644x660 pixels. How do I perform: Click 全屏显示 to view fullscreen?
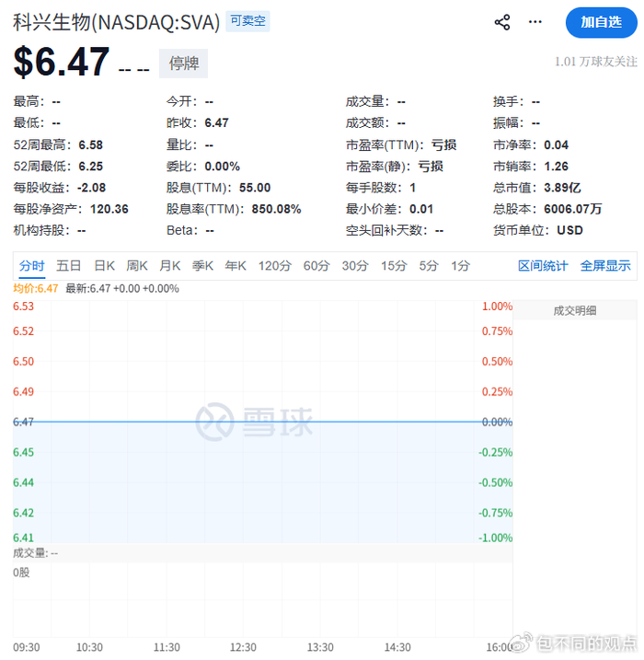coord(605,266)
